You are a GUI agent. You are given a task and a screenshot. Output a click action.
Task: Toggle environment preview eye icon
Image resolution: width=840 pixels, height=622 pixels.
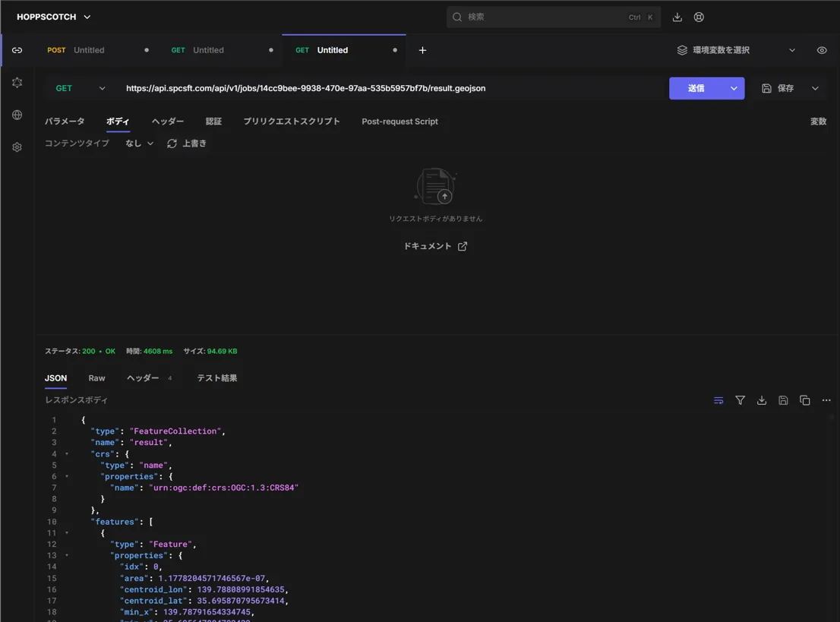click(821, 50)
